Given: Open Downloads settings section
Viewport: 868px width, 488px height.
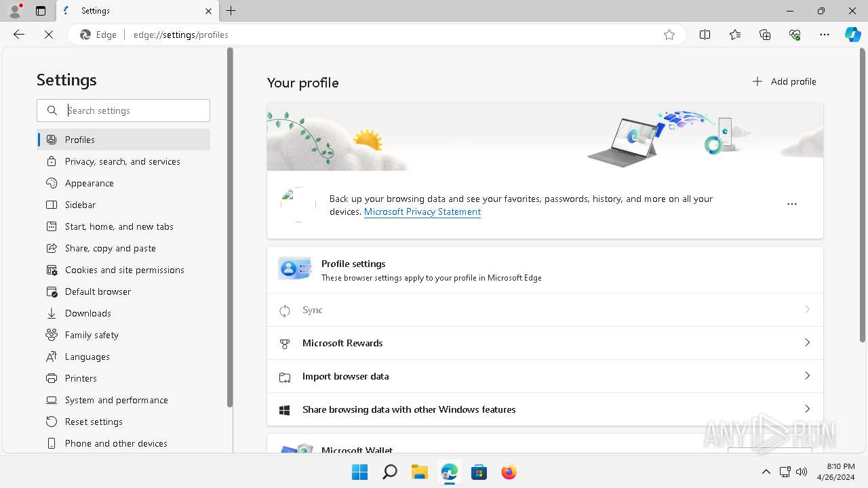Looking at the screenshot, I should coord(123,313).
